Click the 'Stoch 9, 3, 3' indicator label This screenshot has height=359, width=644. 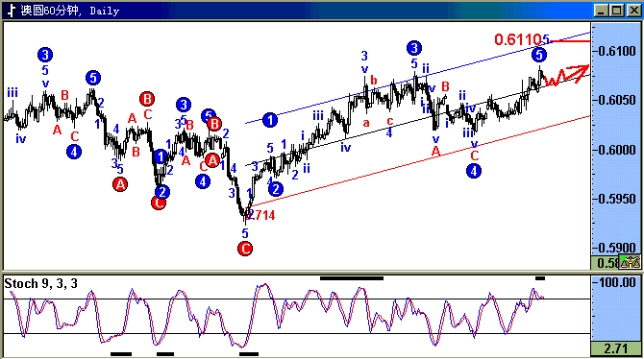coord(40,283)
